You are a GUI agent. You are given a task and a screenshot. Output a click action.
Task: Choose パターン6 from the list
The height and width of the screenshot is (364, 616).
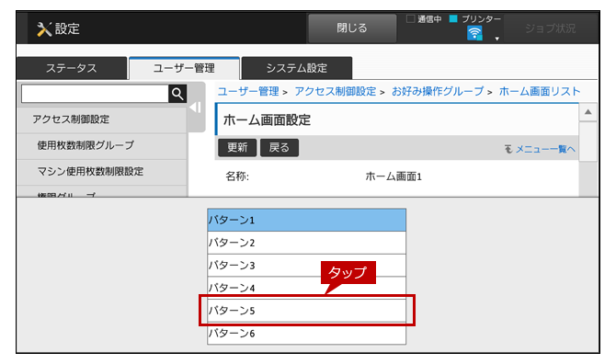pyautogui.click(x=306, y=334)
